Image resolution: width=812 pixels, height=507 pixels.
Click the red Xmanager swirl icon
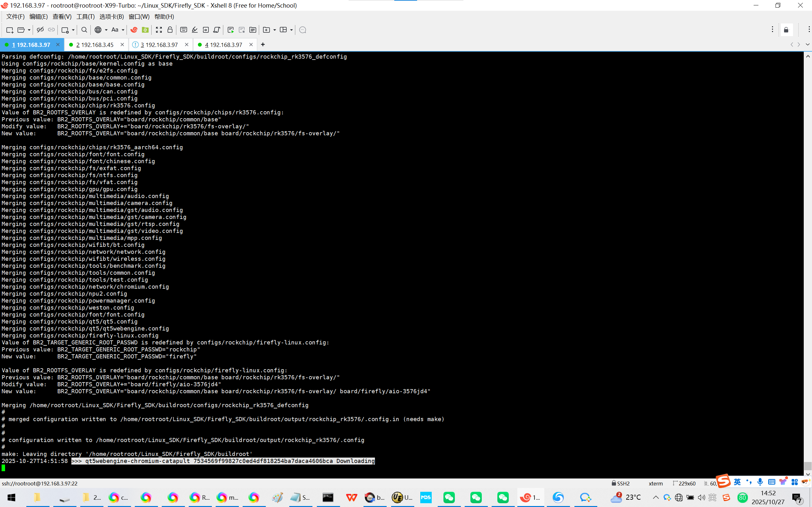point(134,30)
